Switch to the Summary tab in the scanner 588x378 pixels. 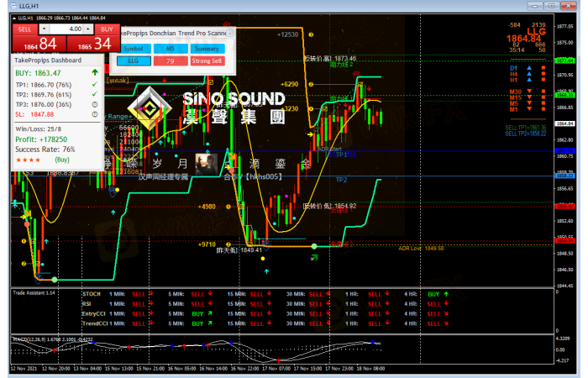click(207, 48)
